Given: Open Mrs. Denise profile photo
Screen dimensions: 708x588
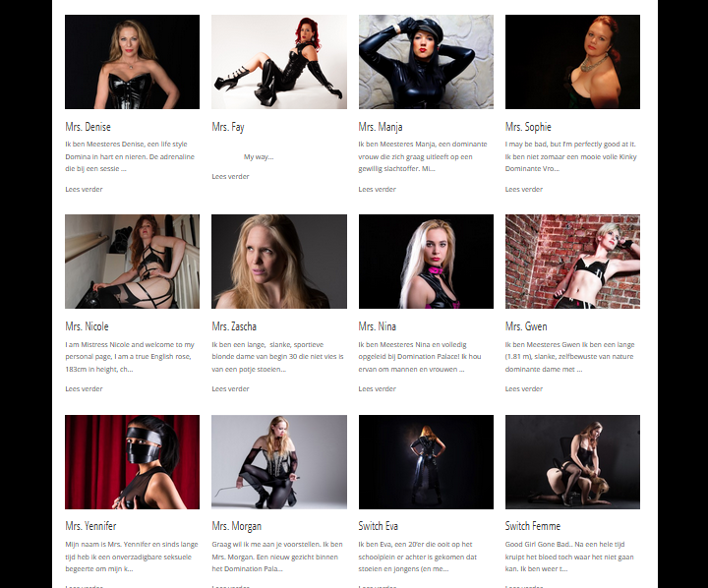Looking at the screenshot, I should click(x=133, y=62).
